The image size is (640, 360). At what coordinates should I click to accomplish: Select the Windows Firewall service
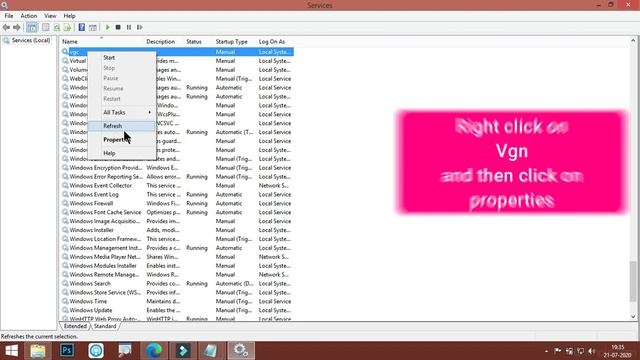point(177,203)
